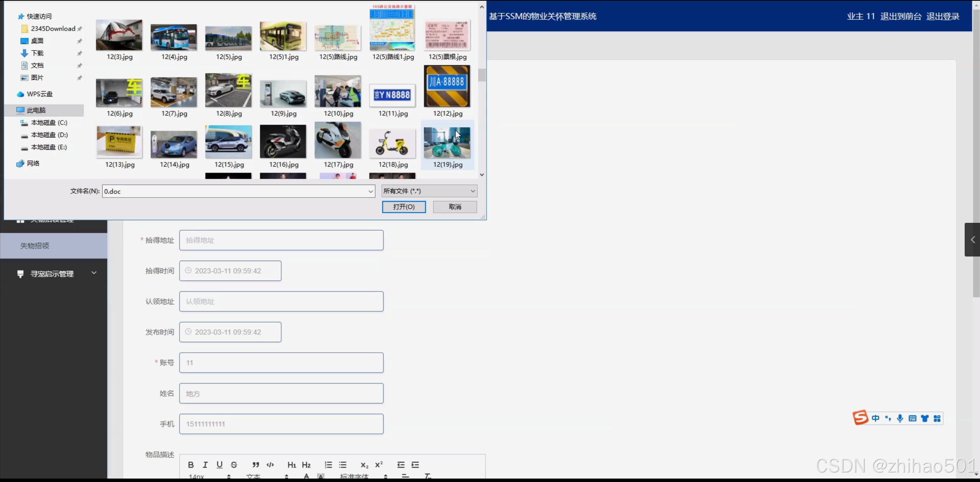Click the file list scroll down arrow

tap(482, 175)
